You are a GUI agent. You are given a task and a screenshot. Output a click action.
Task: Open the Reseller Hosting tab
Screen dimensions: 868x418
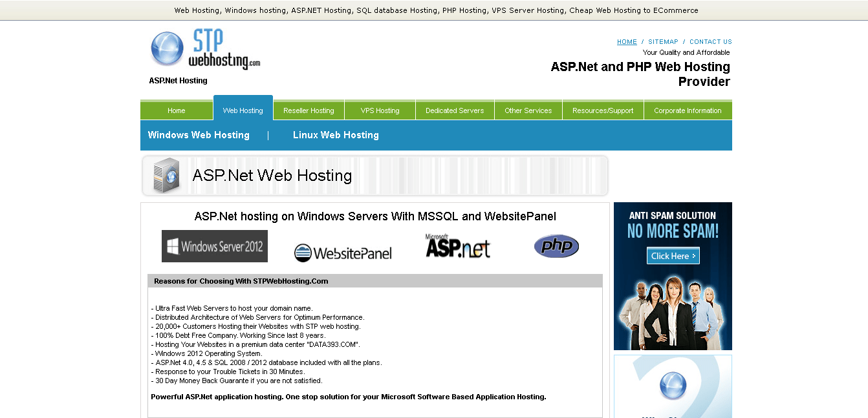(x=309, y=110)
